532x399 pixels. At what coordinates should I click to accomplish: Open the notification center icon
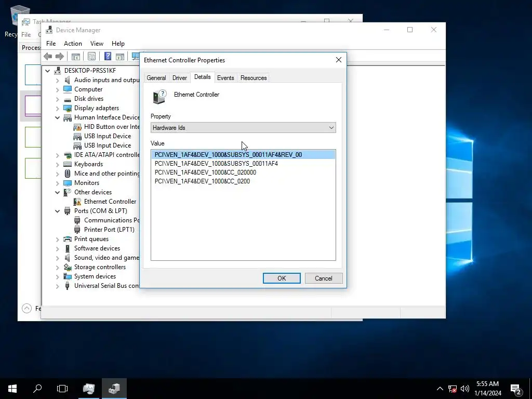click(x=516, y=389)
